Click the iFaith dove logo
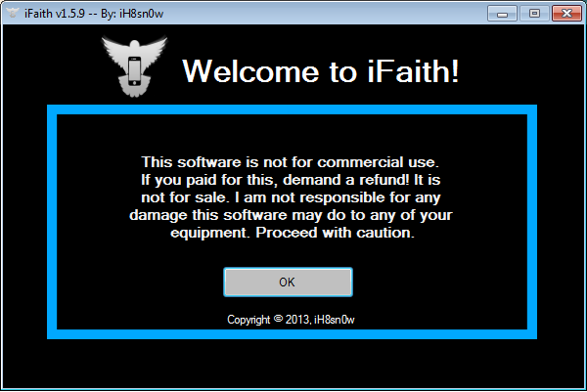The image size is (587, 392). click(x=134, y=67)
